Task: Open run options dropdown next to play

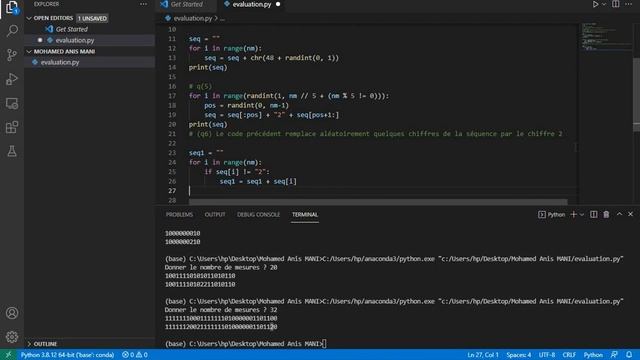Action: pos(604,4)
